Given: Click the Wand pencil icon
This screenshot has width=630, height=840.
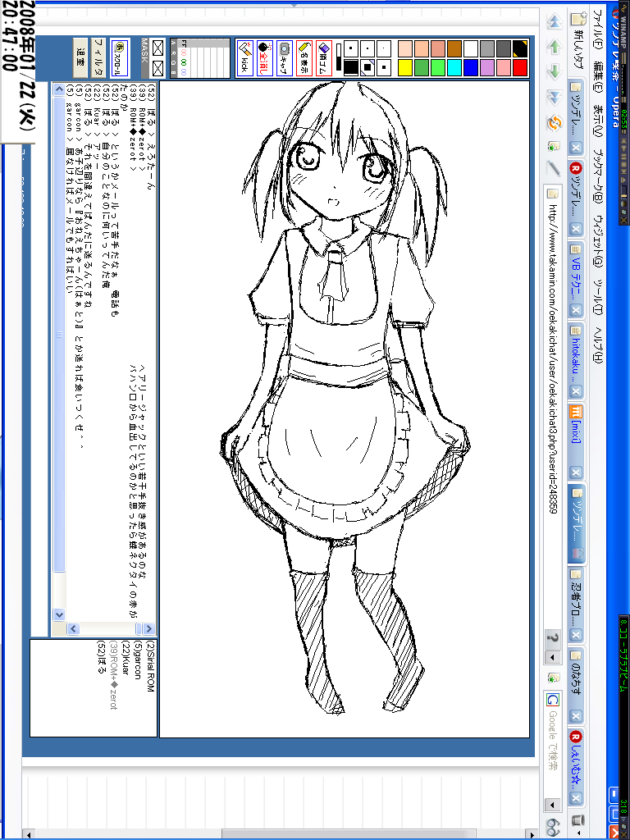Looking at the screenshot, I should (x=555, y=169).
